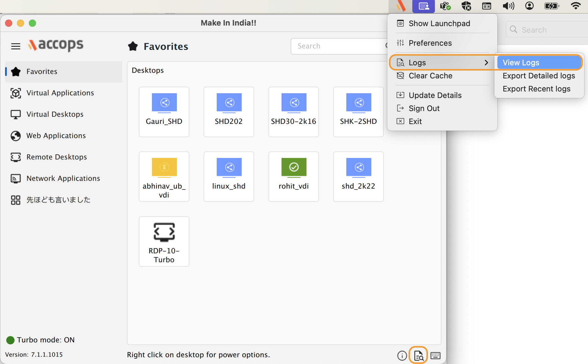Choose Export Detailed logs
Screen dimensions: 588x364
[539, 76]
